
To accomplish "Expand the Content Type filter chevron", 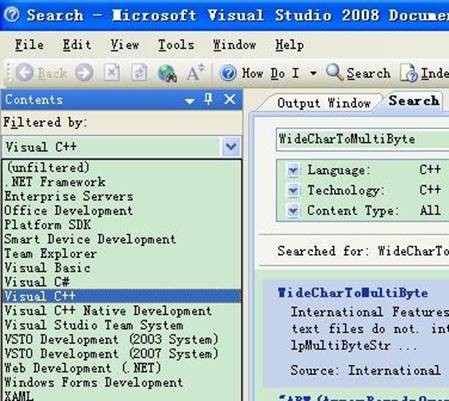I will [293, 211].
